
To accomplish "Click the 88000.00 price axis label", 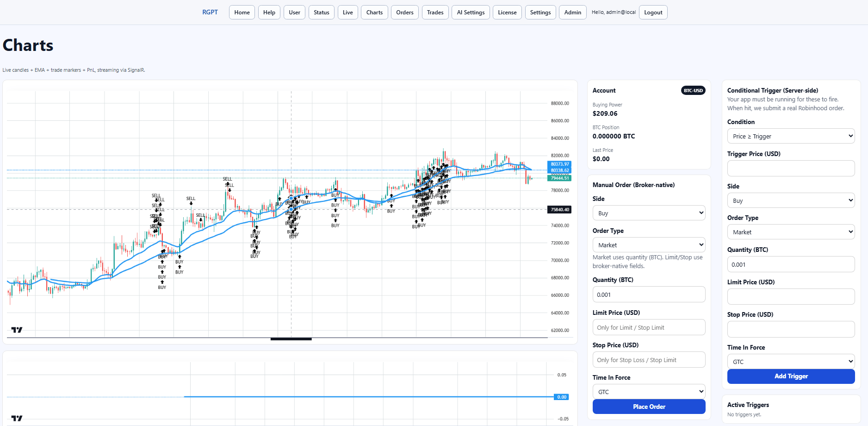I will coord(560,103).
